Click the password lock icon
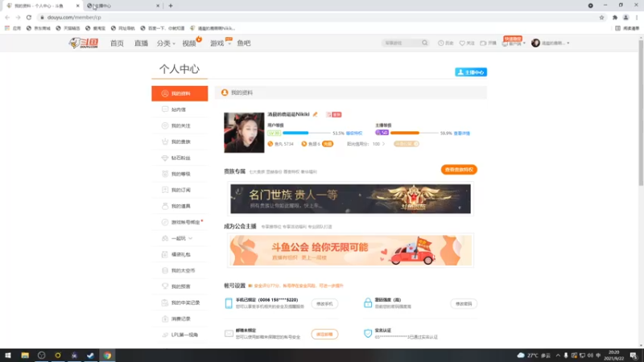 [368, 303]
